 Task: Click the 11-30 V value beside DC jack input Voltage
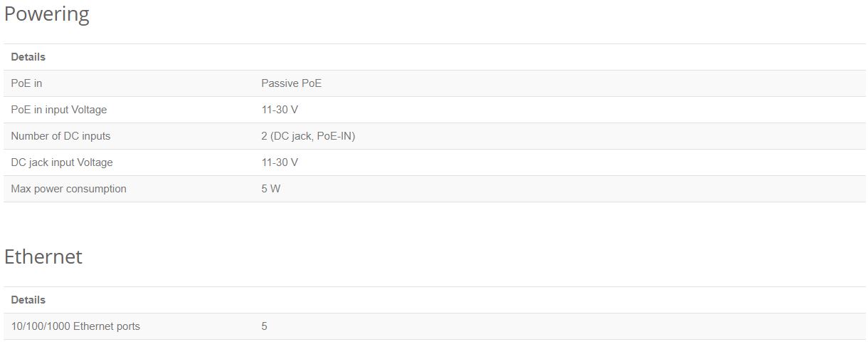click(x=280, y=162)
